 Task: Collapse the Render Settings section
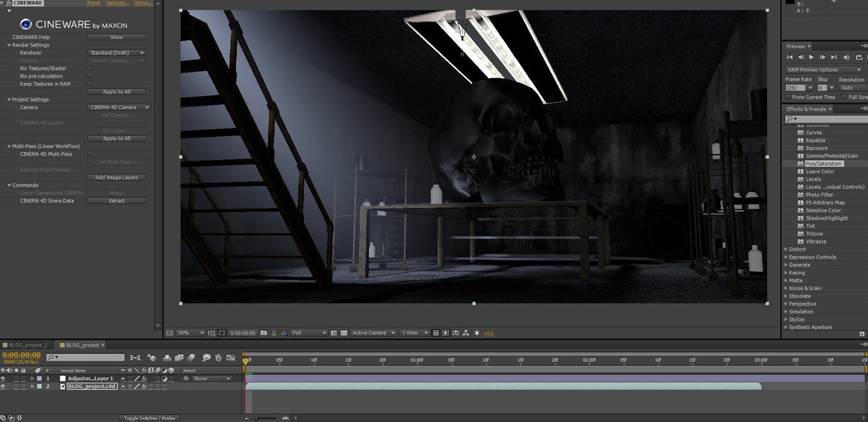click(x=9, y=45)
